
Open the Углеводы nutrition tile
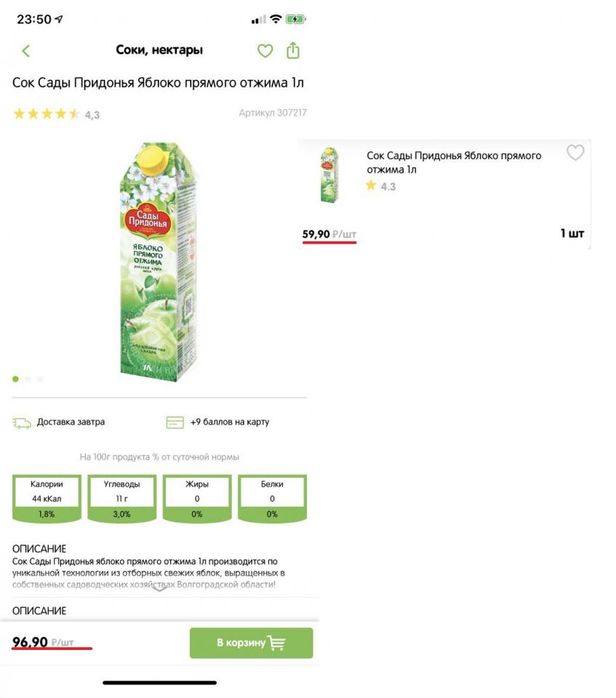pos(121,498)
